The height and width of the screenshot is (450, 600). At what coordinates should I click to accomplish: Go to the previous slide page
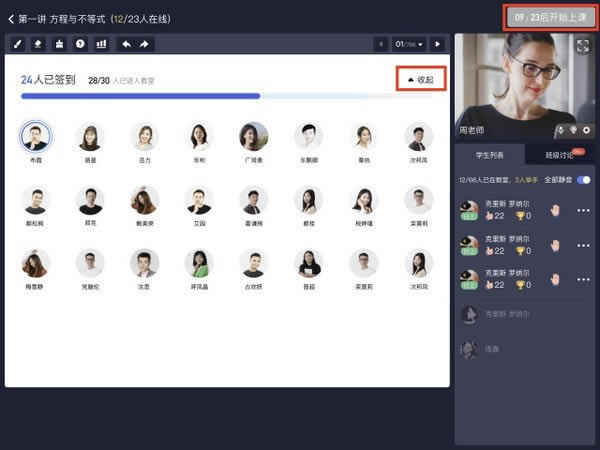tap(381, 44)
